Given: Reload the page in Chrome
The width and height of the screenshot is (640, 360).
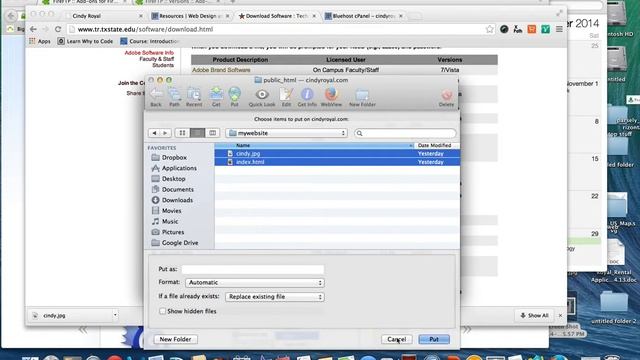Looking at the screenshot, I should 58,29.
